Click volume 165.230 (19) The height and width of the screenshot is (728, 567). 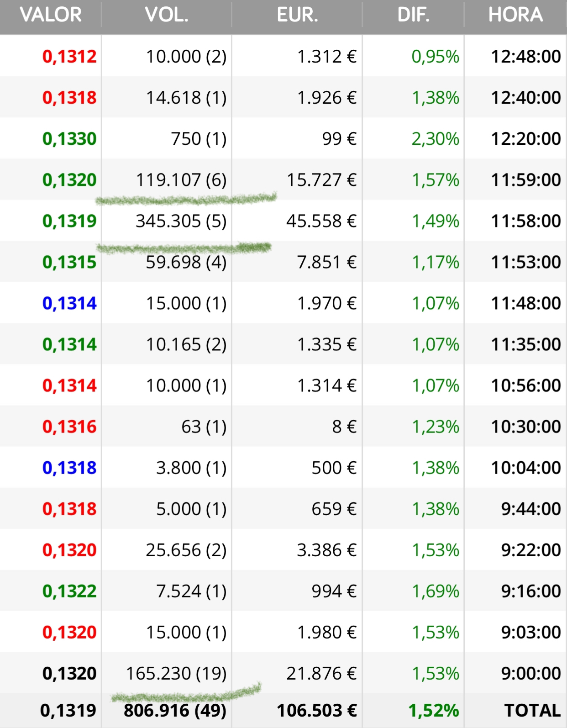pyautogui.click(x=176, y=673)
